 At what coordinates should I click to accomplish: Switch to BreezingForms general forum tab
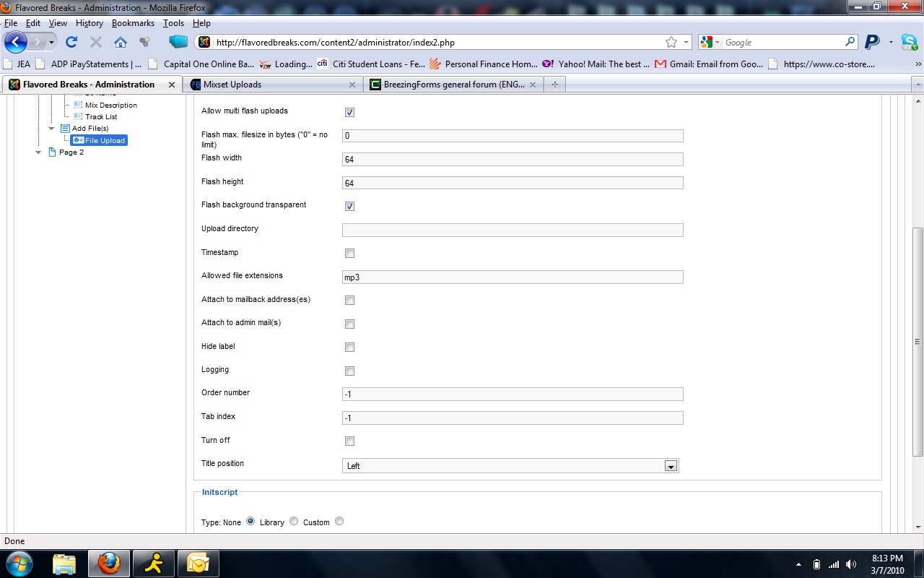tap(453, 85)
